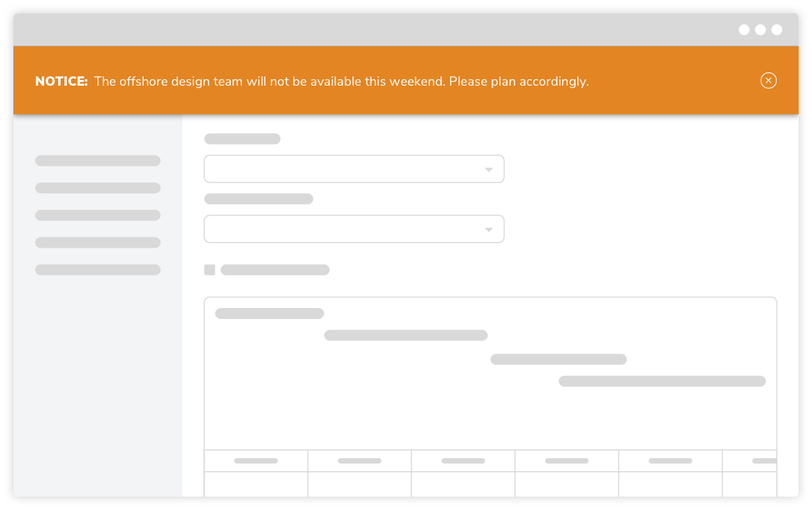812x510 pixels.
Task: Click inside the first select field
Action: pos(353,169)
